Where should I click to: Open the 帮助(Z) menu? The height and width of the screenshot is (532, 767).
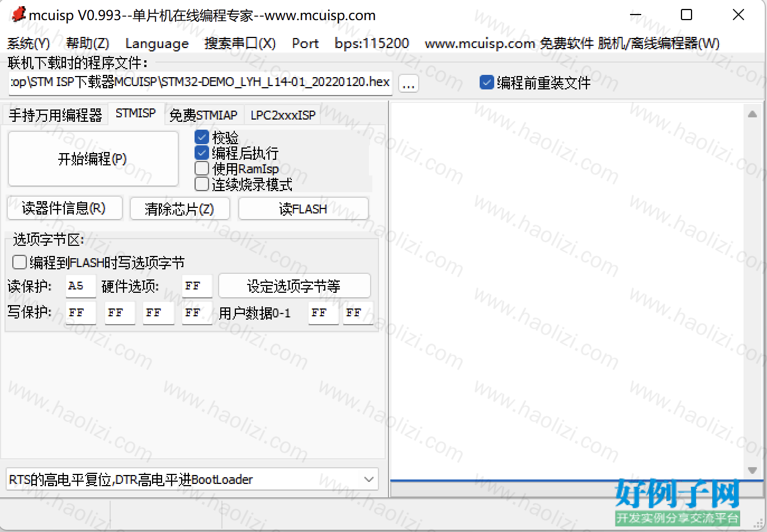coord(87,44)
